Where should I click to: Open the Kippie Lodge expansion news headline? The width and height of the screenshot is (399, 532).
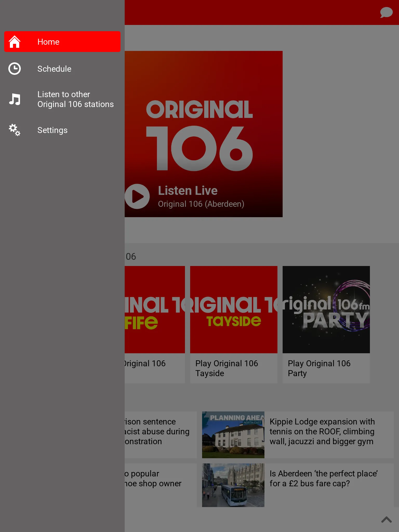click(x=322, y=431)
